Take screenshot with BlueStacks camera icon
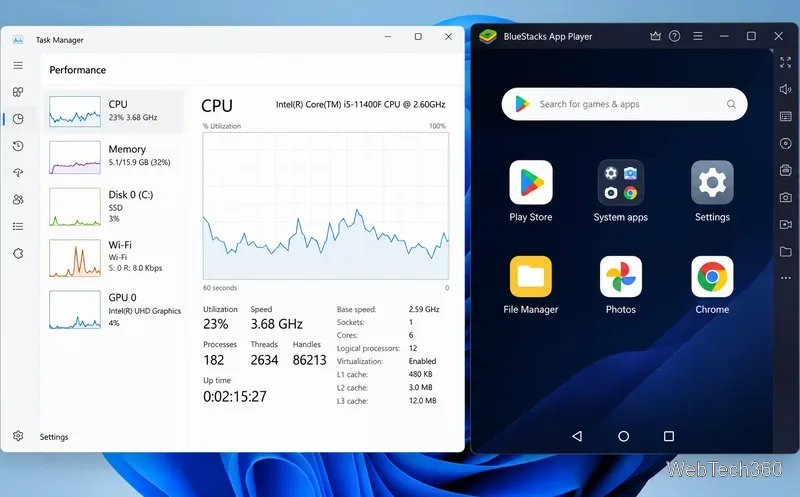 point(786,197)
